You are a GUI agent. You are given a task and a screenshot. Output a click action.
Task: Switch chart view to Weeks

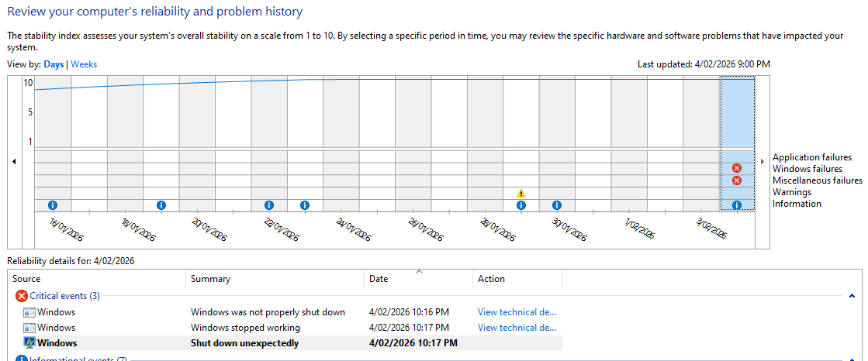[84, 64]
